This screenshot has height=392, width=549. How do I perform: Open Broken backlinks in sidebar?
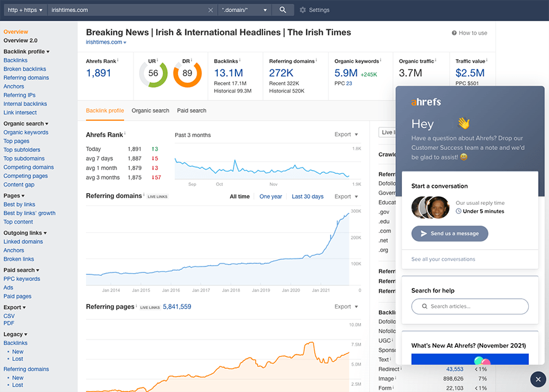24,69
